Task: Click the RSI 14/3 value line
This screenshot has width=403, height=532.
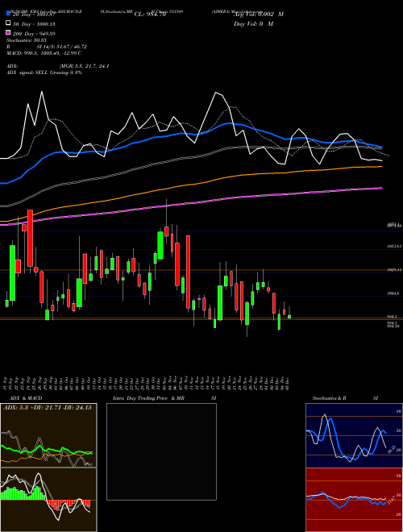Action: click(47, 47)
